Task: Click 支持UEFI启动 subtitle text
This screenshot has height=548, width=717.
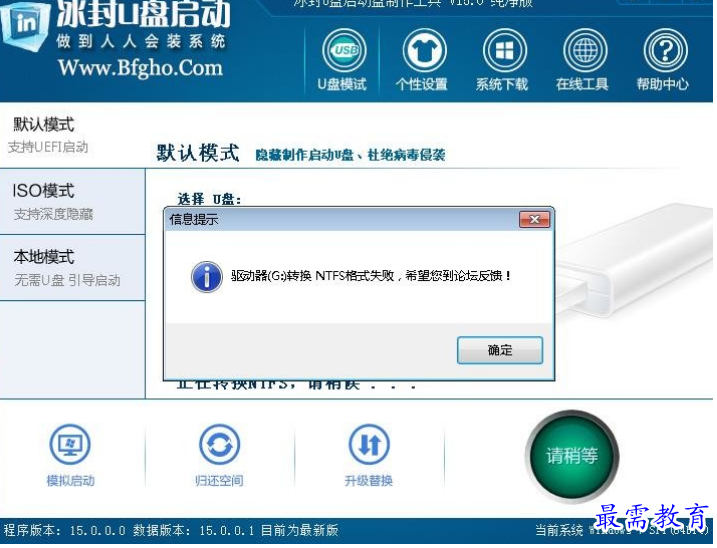Action: (48, 147)
